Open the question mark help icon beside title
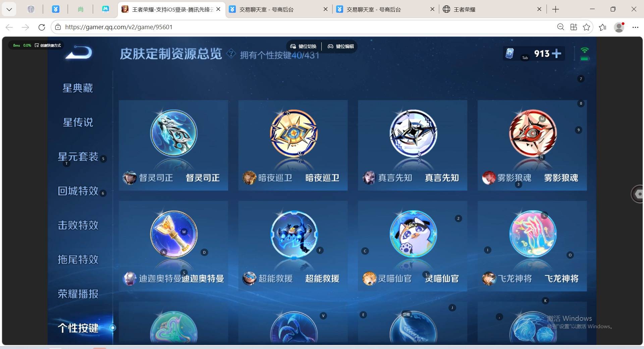This screenshot has height=349, width=644. pos(231,53)
